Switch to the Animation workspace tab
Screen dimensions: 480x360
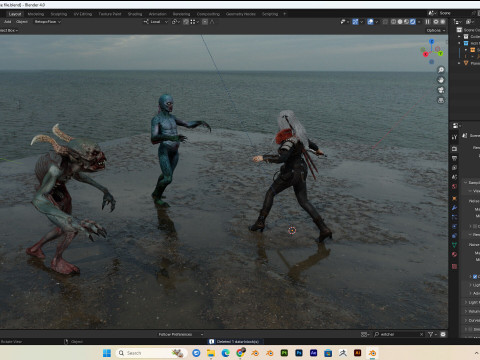157,14
